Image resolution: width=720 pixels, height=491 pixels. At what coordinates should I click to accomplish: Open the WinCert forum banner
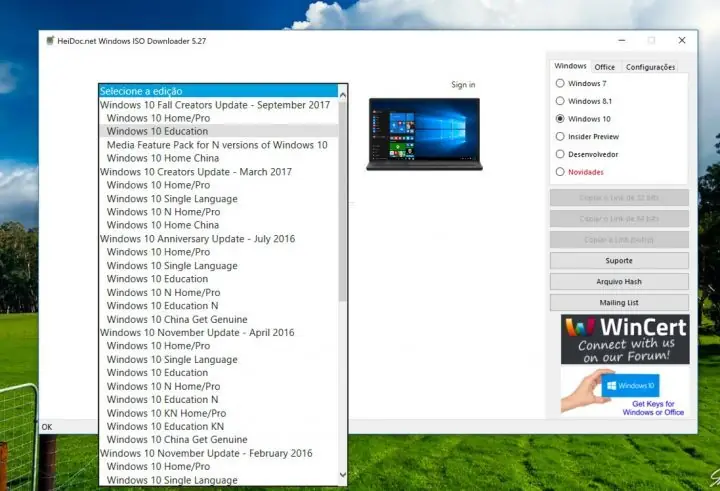(625, 339)
